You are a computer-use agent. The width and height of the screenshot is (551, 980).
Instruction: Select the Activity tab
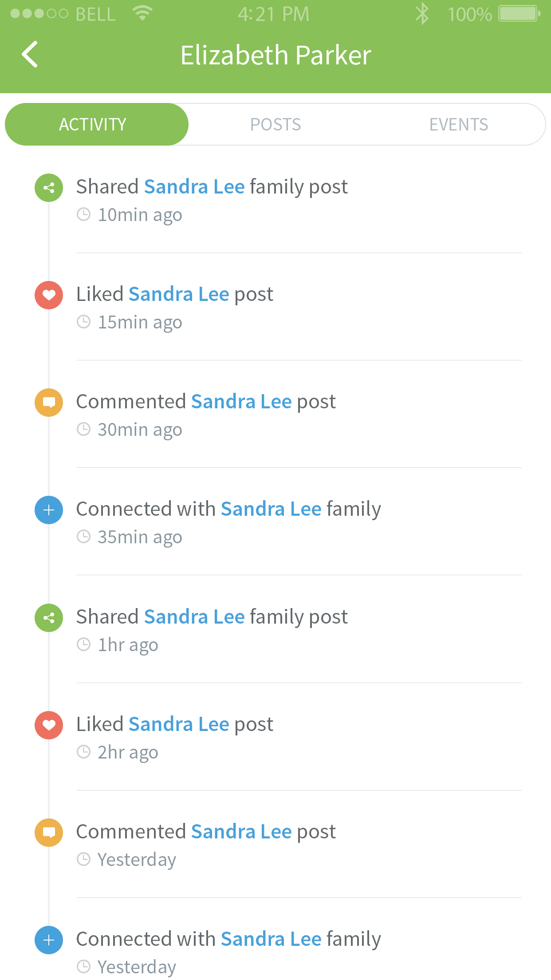(x=93, y=125)
